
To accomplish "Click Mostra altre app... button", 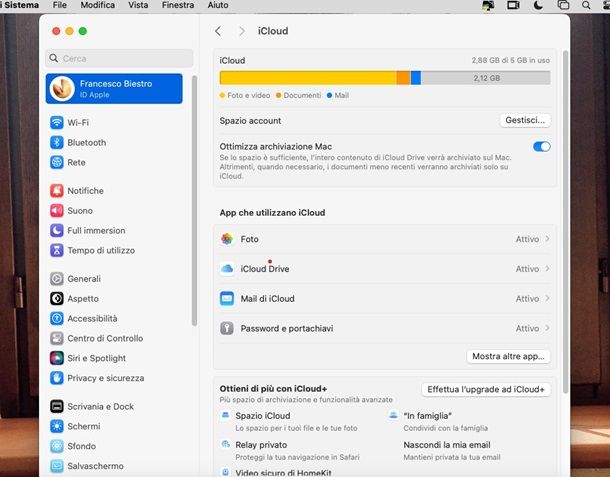I will pyautogui.click(x=508, y=356).
